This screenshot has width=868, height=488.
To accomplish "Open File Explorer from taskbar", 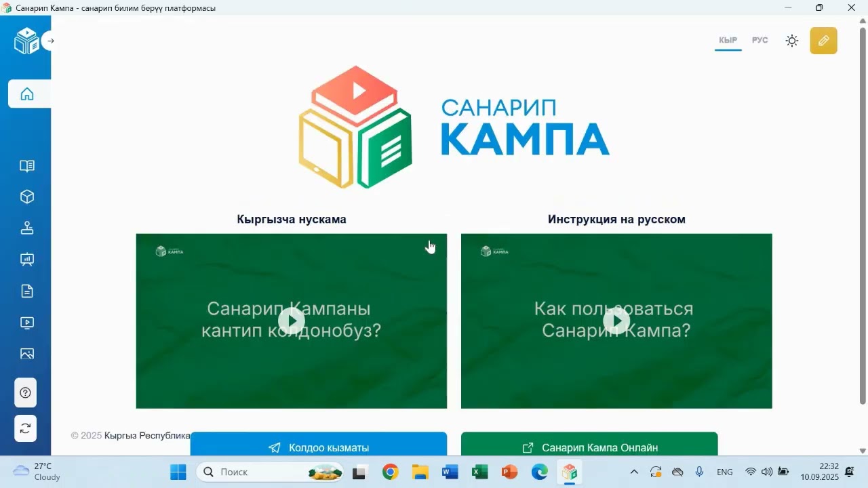I will tap(420, 472).
